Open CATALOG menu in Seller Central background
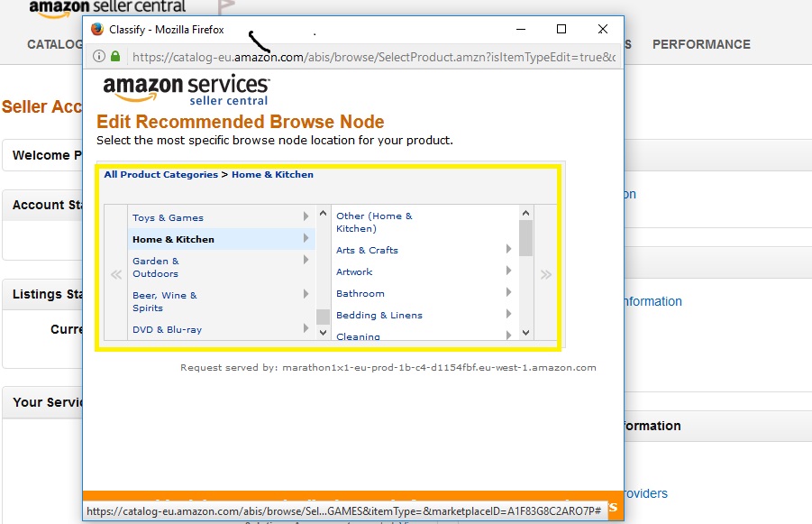This screenshot has height=524, width=812. [x=54, y=44]
